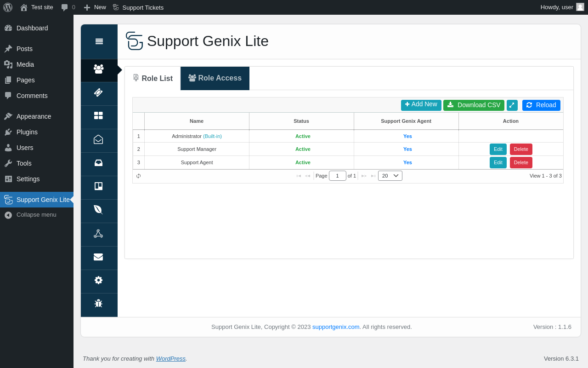Screen dimensions: 588x368
Task: Select the Support Manager name cell
Action: coord(197,149)
